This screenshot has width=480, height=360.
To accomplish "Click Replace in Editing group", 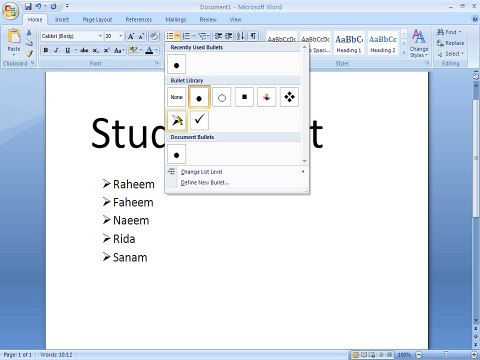I will coord(450,43).
